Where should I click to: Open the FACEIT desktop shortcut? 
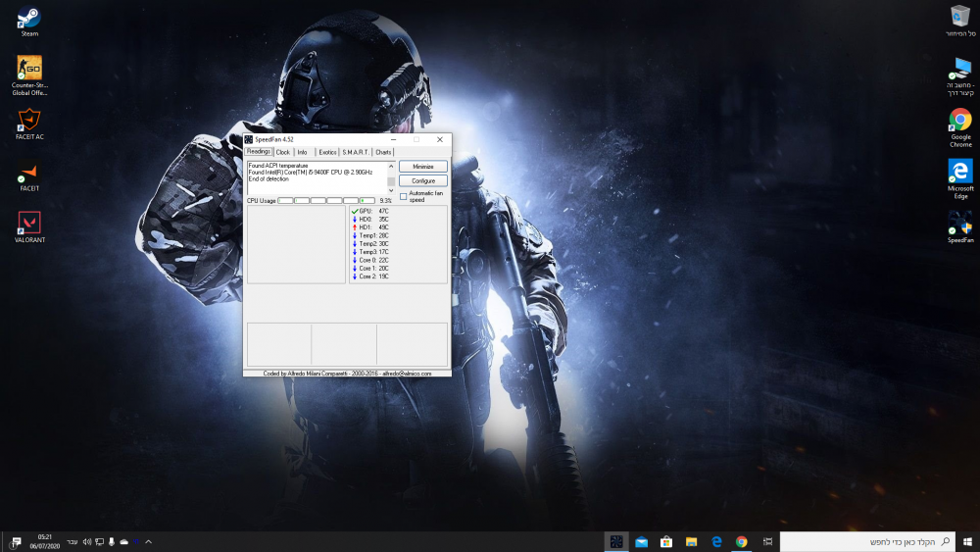[x=29, y=176]
